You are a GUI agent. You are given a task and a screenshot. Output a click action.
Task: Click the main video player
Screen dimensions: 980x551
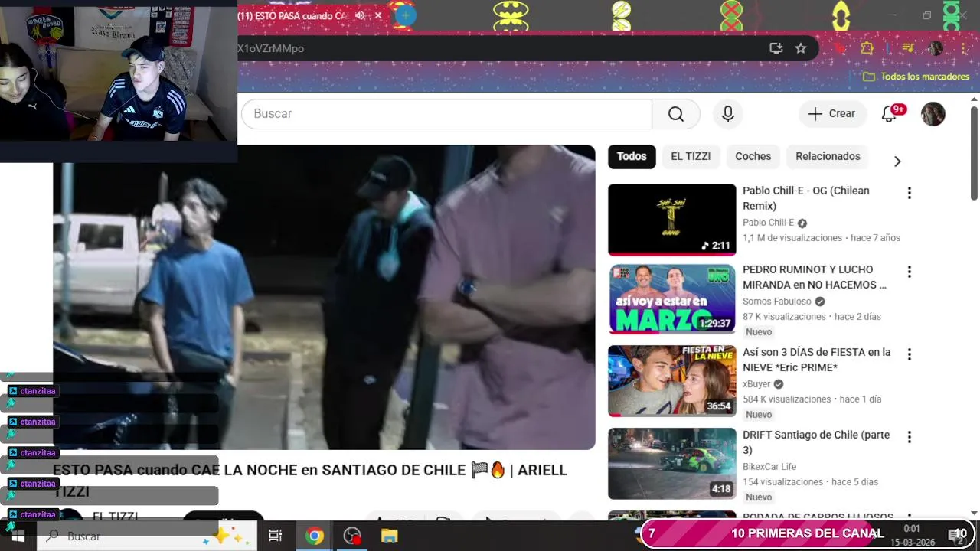(324, 297)
